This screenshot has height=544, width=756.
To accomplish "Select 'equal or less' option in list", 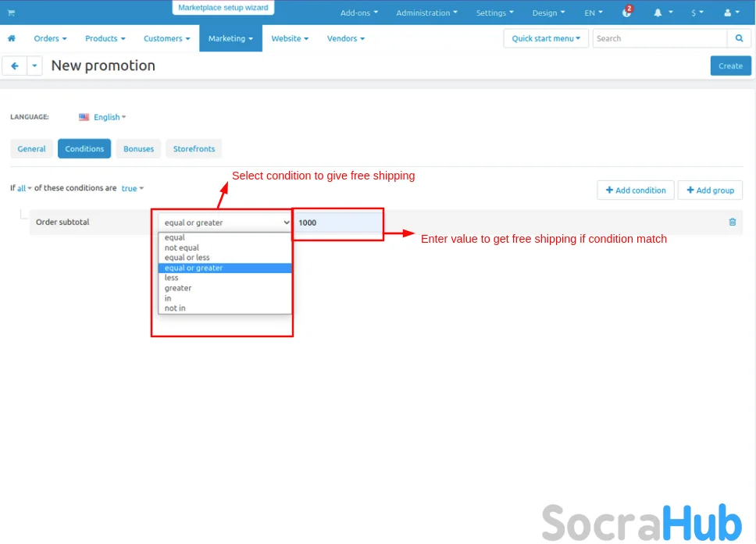I will 187,258.
